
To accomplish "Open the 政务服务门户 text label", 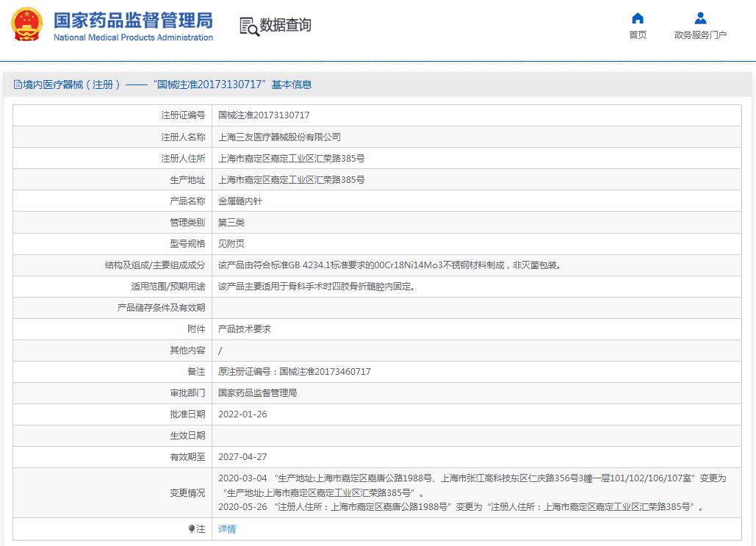I will 700,35.
